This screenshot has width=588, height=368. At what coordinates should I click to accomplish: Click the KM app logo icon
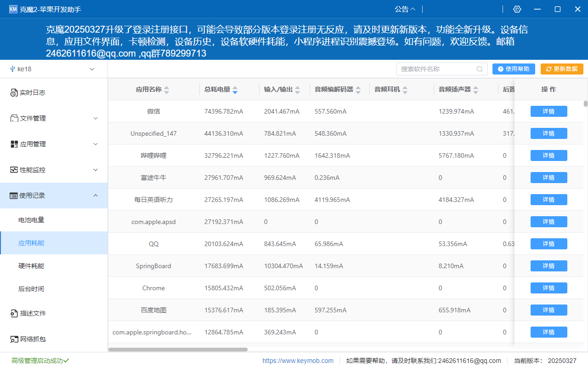(13, 9)
